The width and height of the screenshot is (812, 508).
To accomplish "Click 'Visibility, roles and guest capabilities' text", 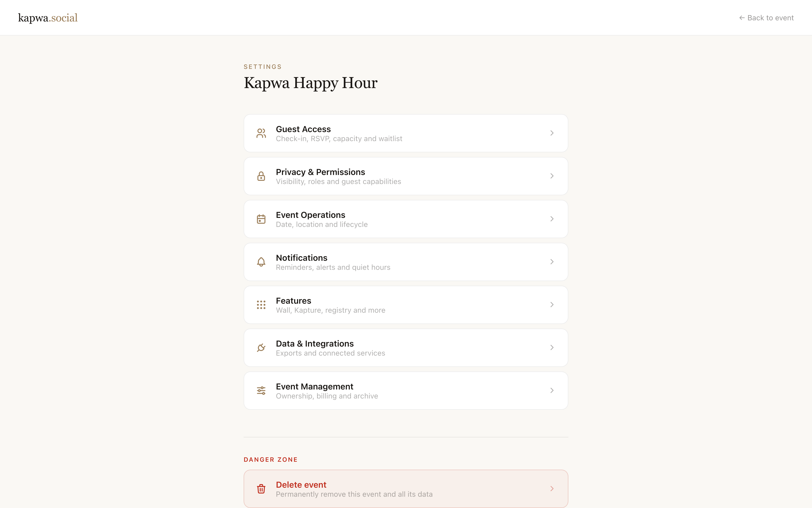I will click(x=338, y=182).
